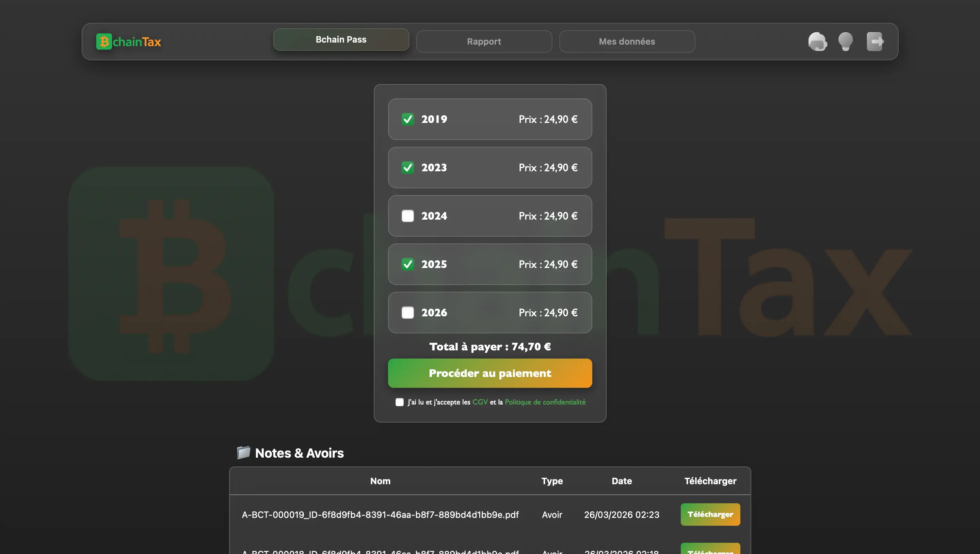Uncheck the 2019 year checkbox

[x=407, y=119]
